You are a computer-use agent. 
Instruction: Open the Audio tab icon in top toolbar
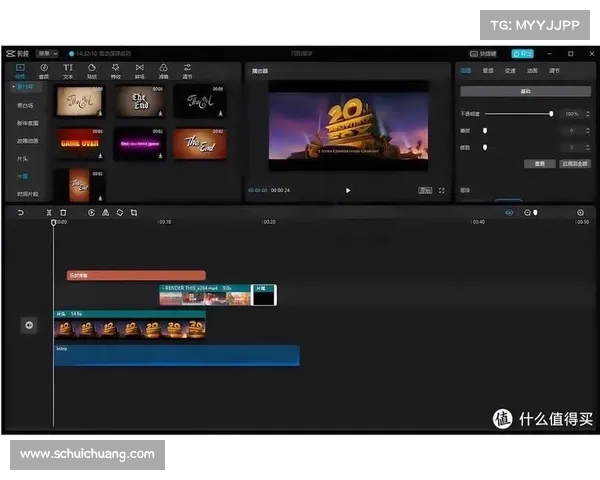click(44, 68)
